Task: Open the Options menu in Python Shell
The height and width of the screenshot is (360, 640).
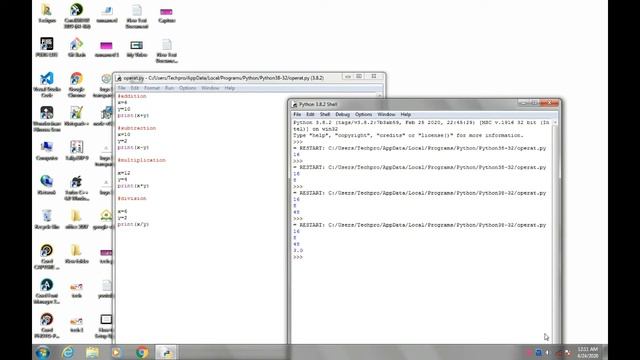Action: point(363,115)
